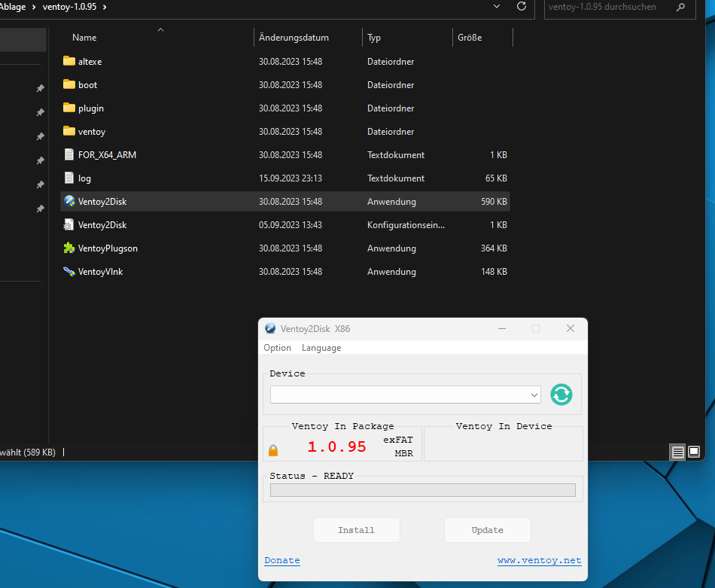This screenshot has width=715, height=588.
Task: Click the Explorer address bar refresh icon
Action: coord(522,6)
